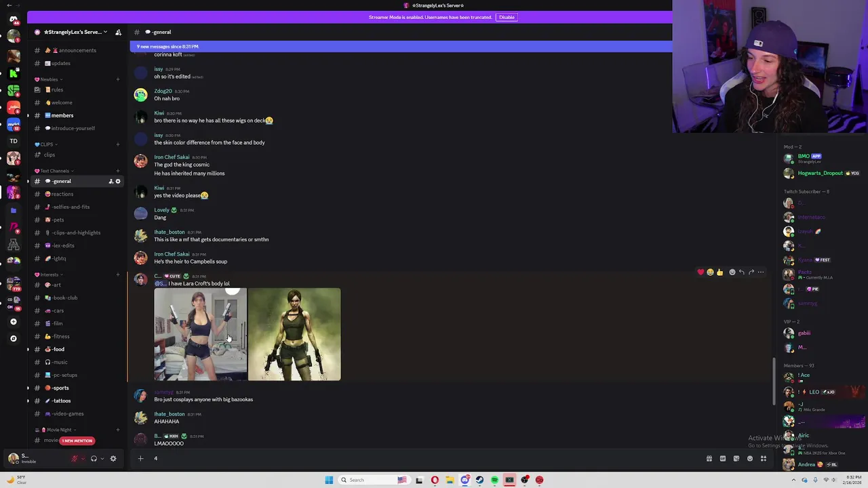Toggle the headphones deafen button
The image size is (868, 488).
tap(94, 459)
